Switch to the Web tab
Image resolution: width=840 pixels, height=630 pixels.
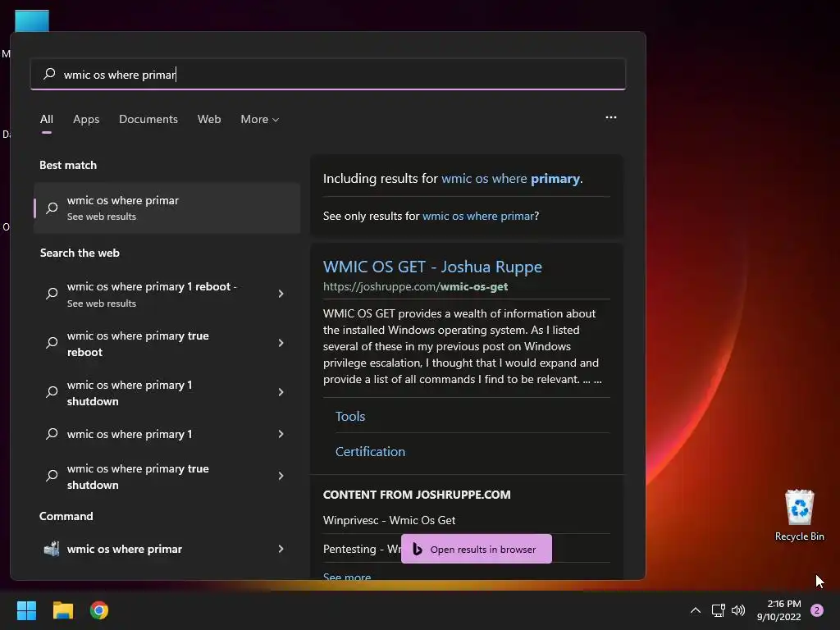click(209, 119)
